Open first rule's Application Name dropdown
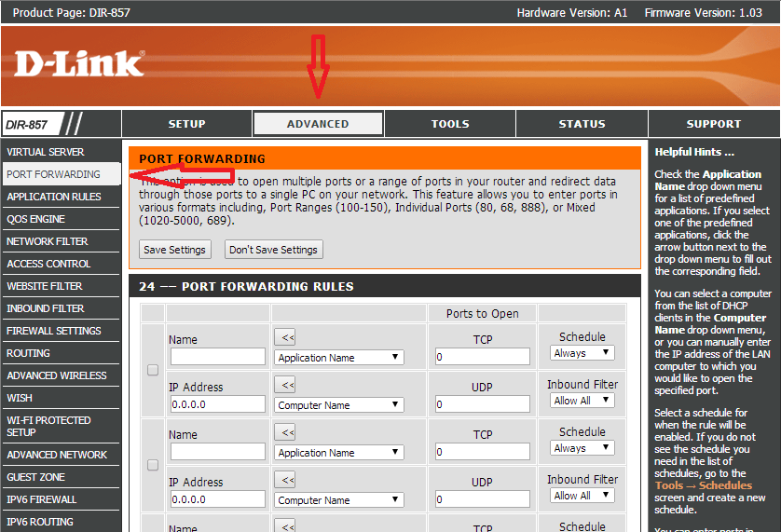The width and height of the screenshot is (781, 532). pyautogui.click(x=338, y=357)
